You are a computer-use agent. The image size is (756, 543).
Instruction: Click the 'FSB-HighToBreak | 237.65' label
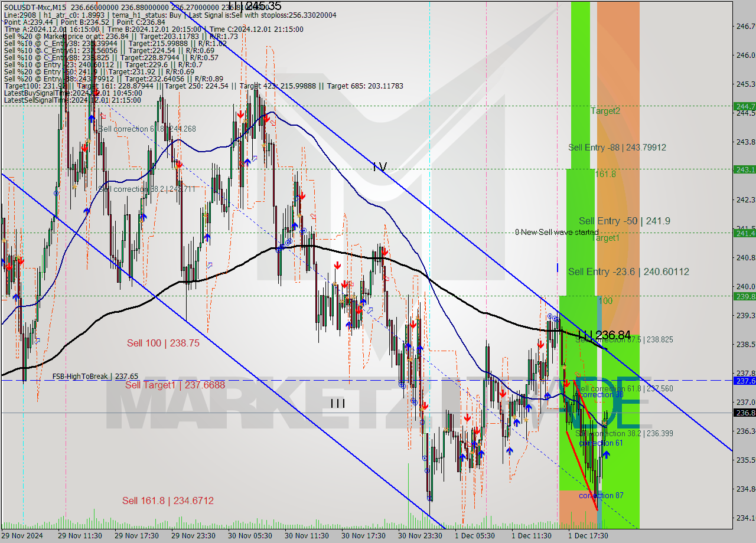[x=95, y=376]
